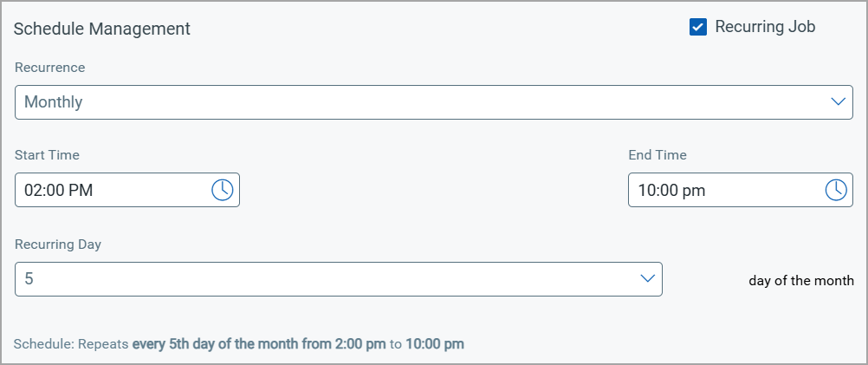Click the Recurrence field label
868x365 pixels.
tap(50, 68)
